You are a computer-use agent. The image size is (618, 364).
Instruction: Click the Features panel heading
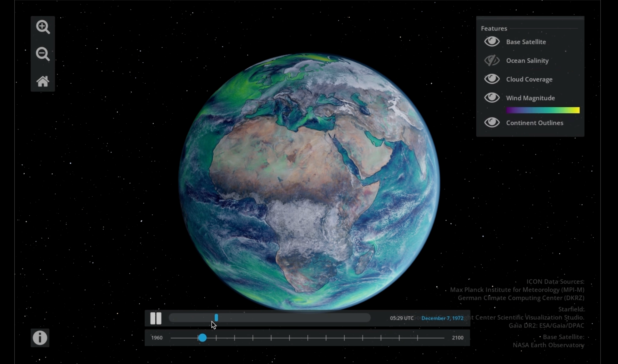[494, 29]
